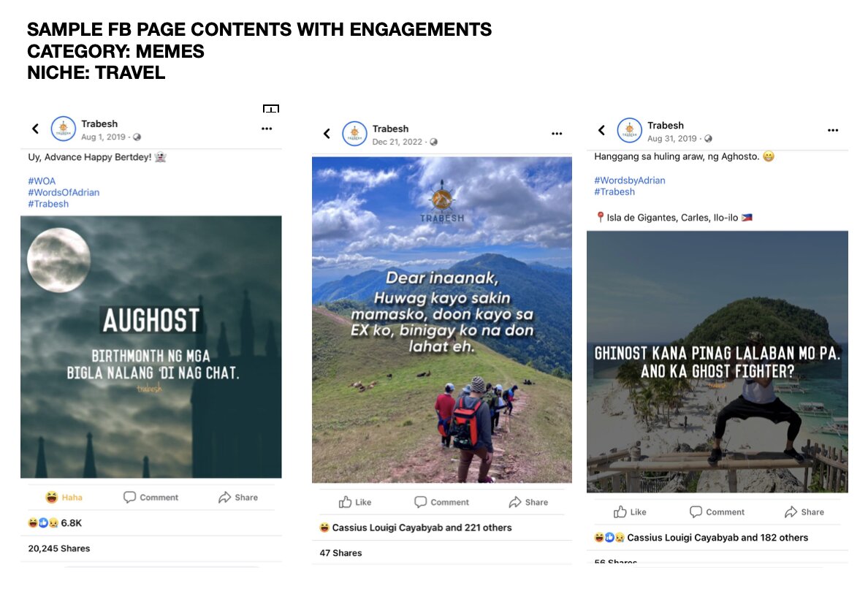Click the caption Uy, Advance Happy Bertdey!
Image resolution: width=868 pixels, height=594 pixels.
pyautogui.click(x=97, y=157)
